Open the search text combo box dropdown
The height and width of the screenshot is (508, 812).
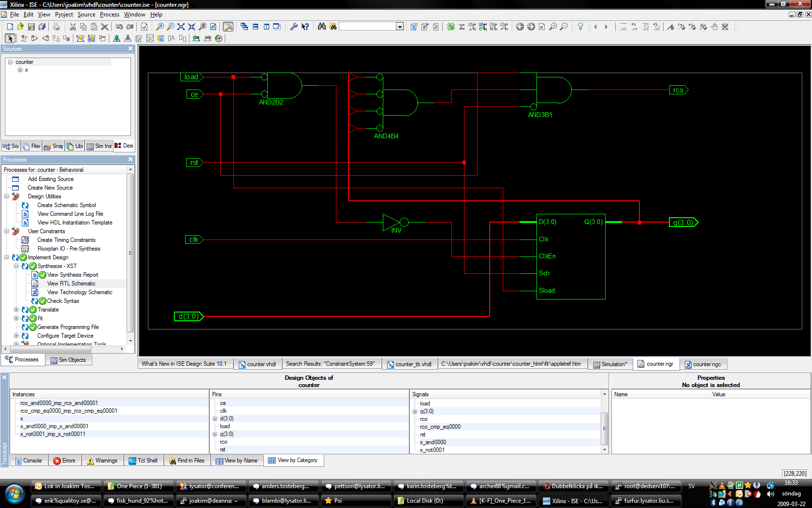[x=400, y=27]
